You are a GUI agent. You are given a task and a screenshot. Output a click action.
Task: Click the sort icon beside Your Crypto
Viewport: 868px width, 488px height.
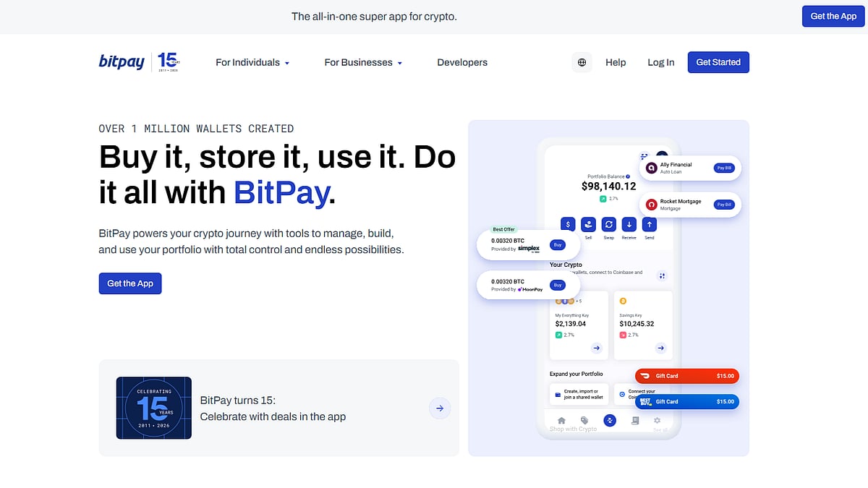click(662, 275)
